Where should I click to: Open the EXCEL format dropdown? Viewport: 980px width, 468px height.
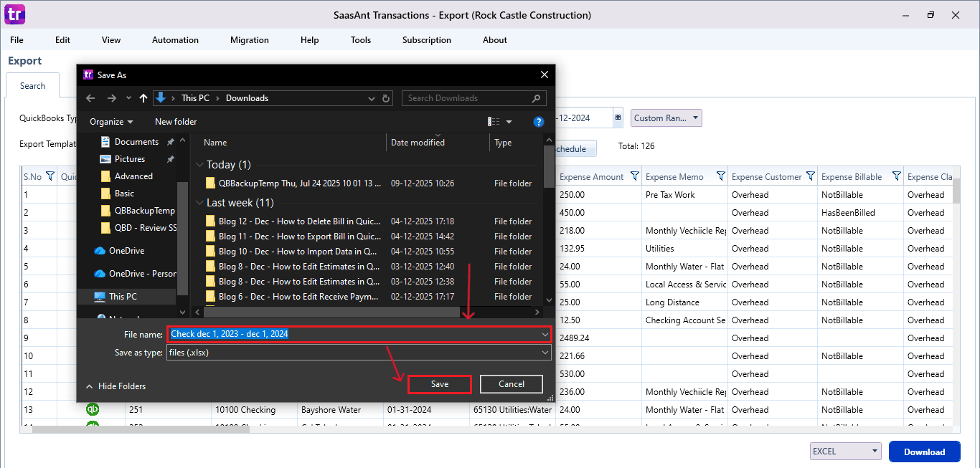pyautogui.click(x=845, y=452)
